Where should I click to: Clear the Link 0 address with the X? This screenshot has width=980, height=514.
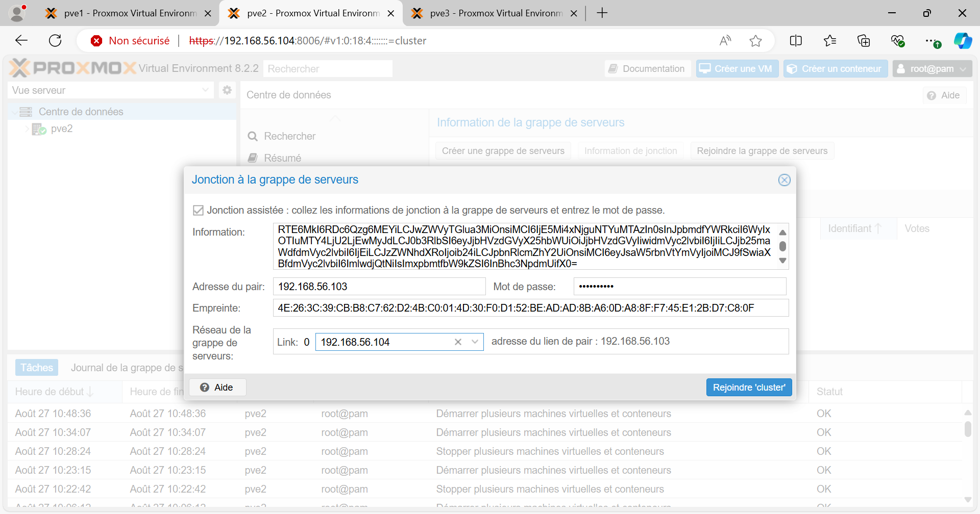[x=458, y=342]
